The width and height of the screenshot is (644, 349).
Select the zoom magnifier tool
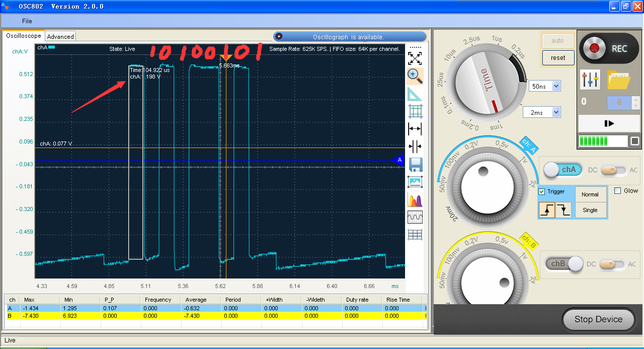415,76
